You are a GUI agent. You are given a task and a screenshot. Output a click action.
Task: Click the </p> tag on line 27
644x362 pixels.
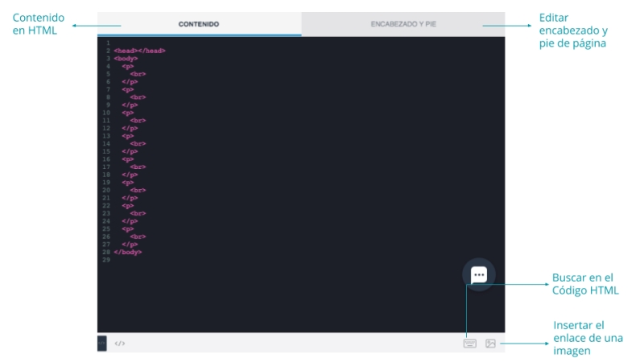130,244
